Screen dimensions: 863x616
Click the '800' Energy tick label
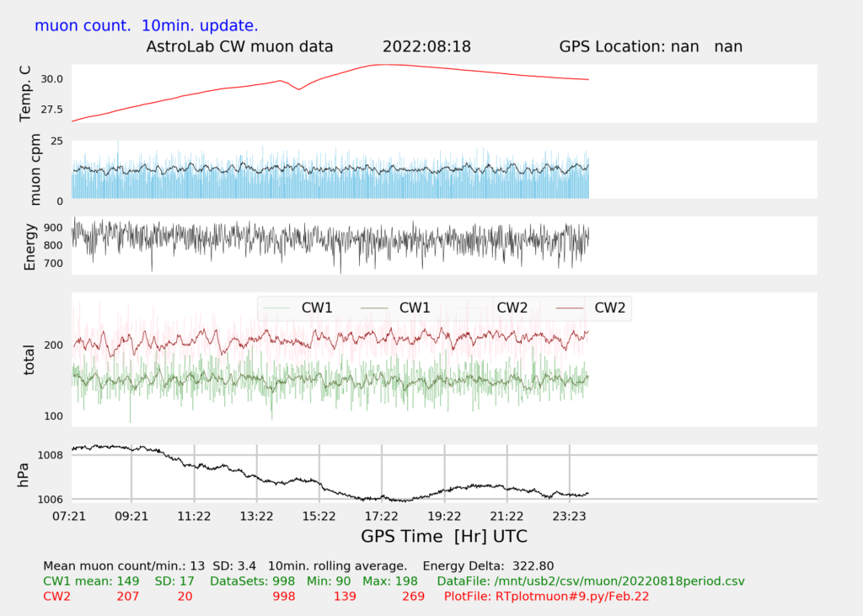53,245
